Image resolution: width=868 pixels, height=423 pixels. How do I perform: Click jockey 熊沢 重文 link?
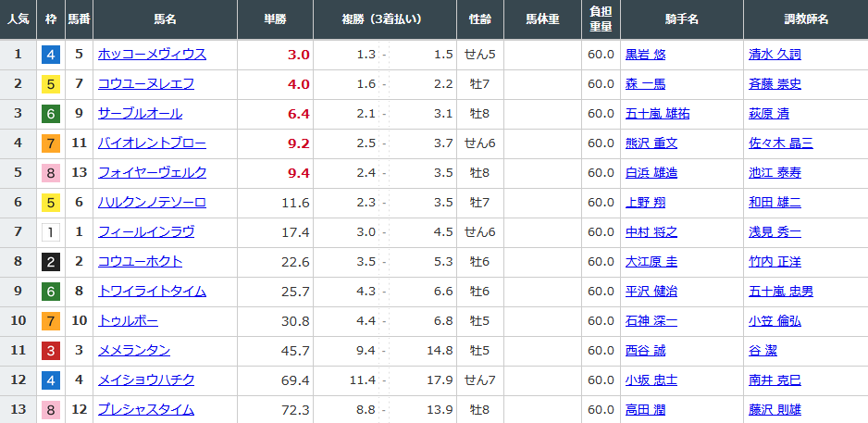click(651, 143)
